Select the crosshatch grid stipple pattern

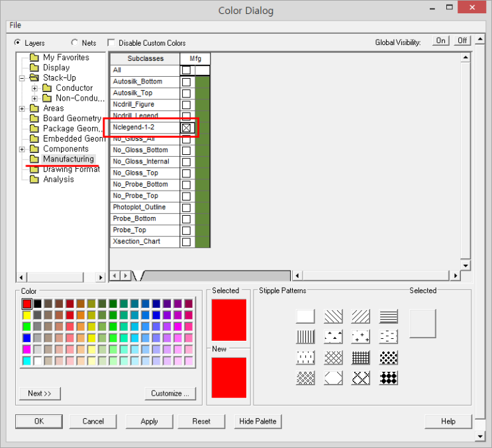(361, 357)
